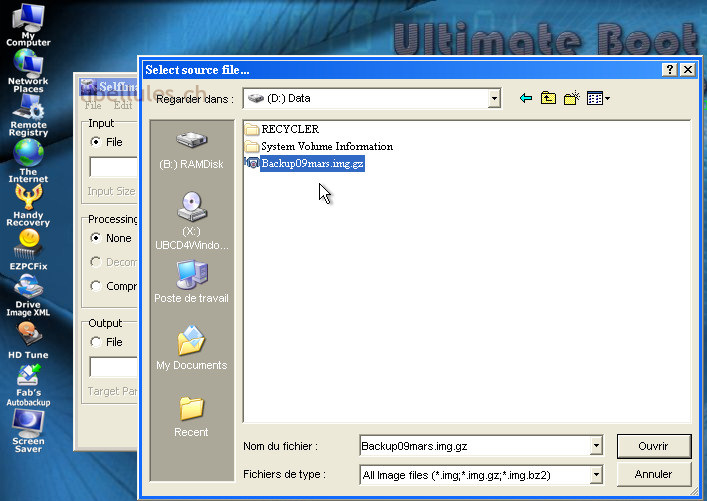Close the Select source file dialog
This screenshot has width=707, height=501.
pos(688,69)
